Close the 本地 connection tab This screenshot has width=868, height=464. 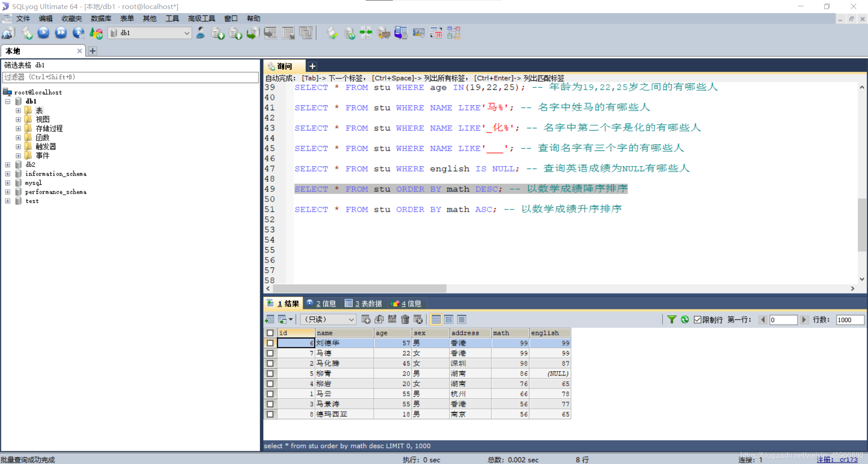click(x=80, y=51)
